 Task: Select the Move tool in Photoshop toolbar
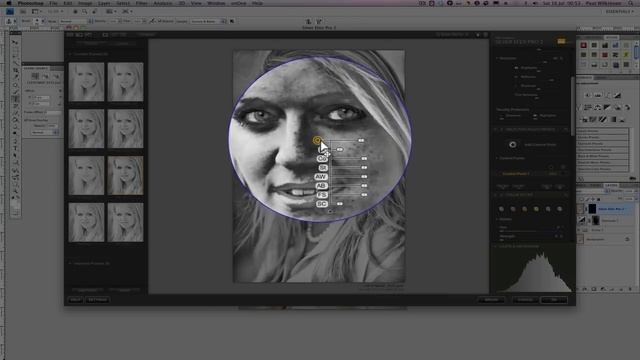pos(16,42)
